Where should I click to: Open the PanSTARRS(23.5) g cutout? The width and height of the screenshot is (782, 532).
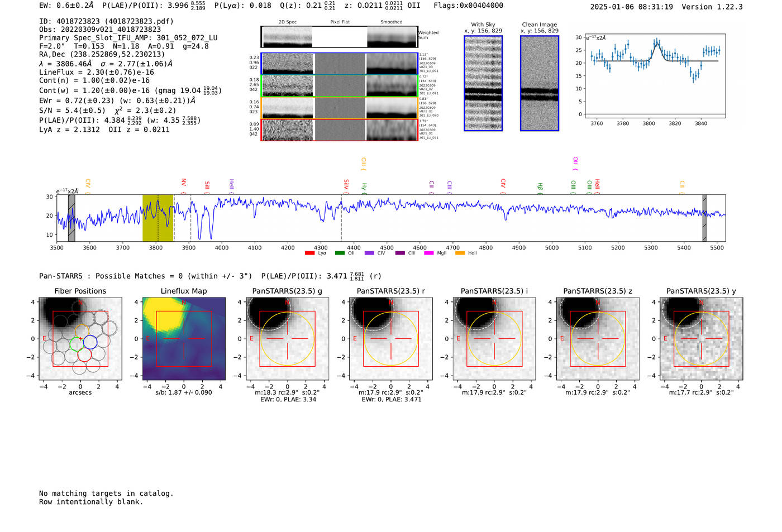tap(287, 339)
